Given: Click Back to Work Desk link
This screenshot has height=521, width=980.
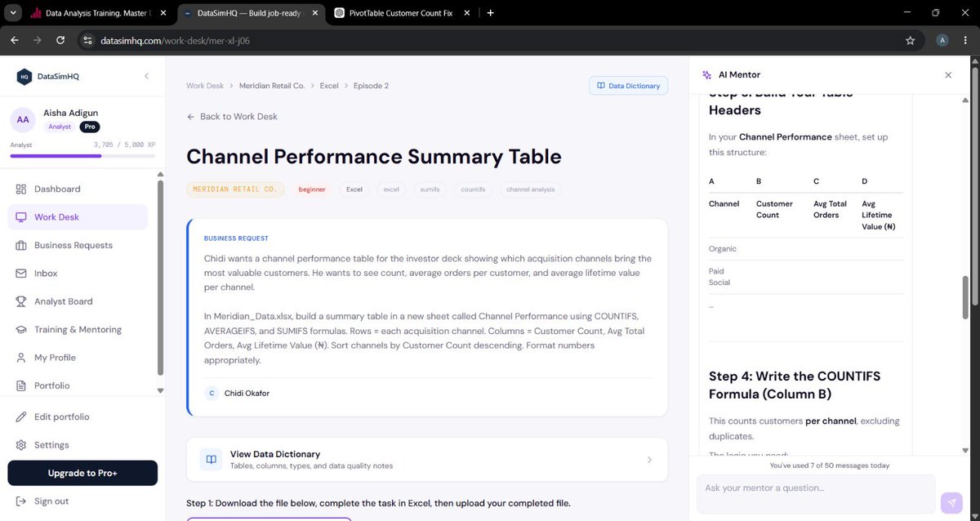Looking at the screenshot, I should [x=232, y=117].
